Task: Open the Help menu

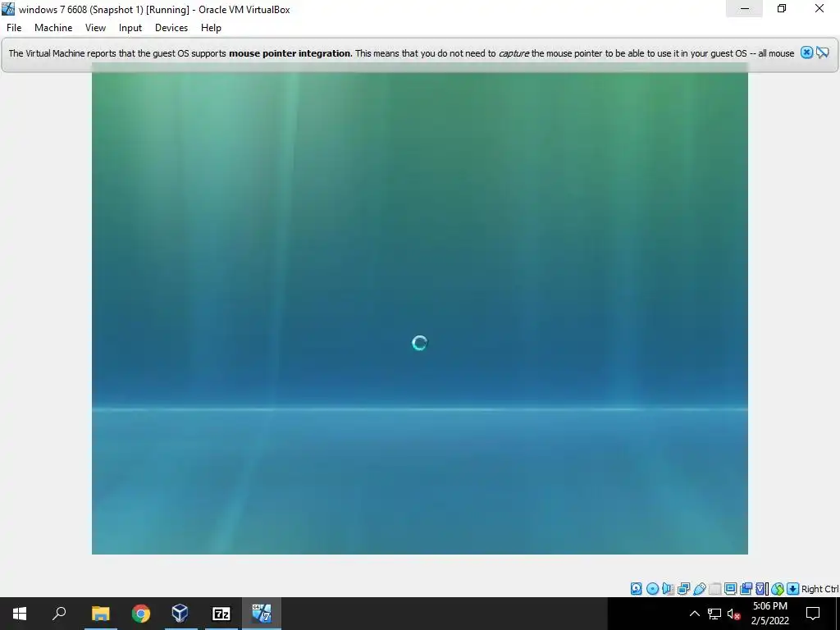Action: point(211,28)
